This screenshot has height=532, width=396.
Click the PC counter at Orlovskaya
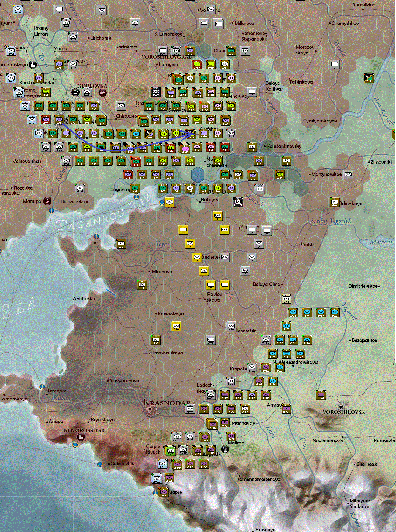334,202
